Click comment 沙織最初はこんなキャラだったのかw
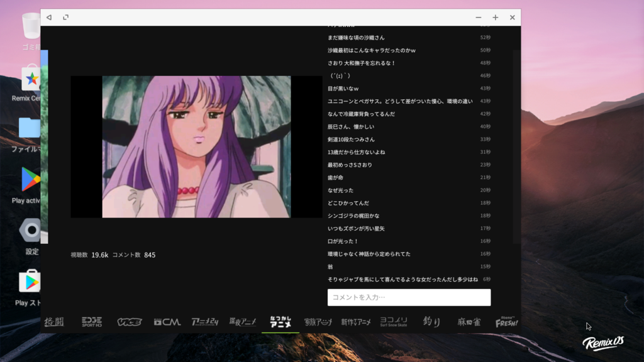The width and height of the screenshot is (644, 362). (371, 50)
